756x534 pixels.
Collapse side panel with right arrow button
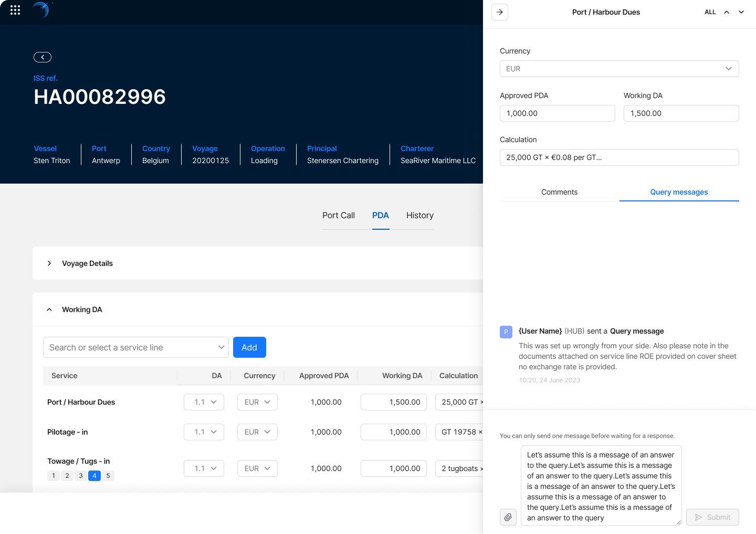pyautogui.click(x=500, y=12)
